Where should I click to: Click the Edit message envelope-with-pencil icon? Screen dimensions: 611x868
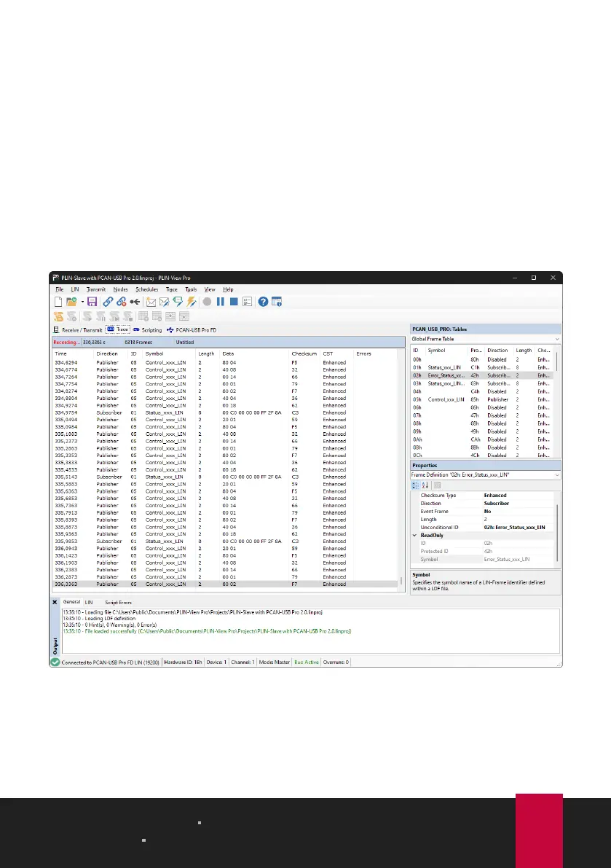pos(165,302)
